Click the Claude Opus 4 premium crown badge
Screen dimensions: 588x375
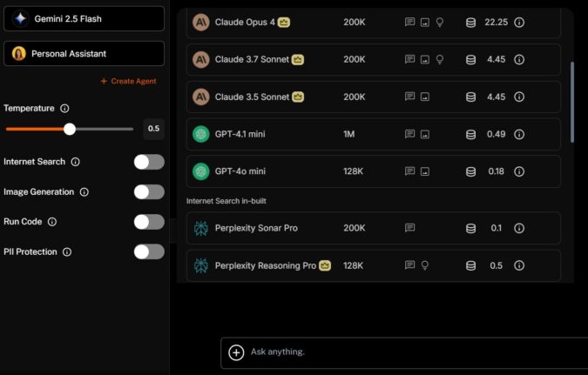coord(284,22)
